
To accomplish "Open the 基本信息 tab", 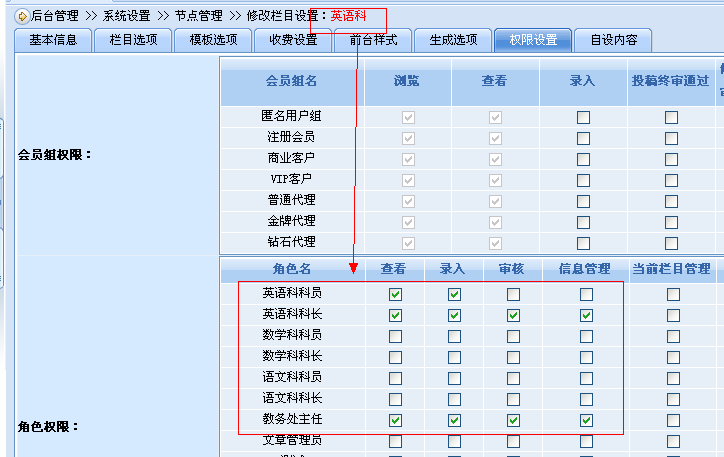I will 53,40.
